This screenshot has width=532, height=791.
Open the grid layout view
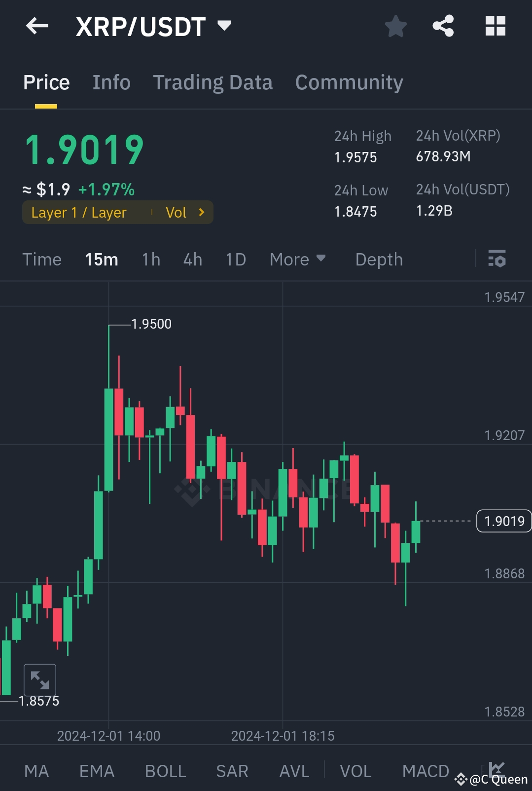pos(496,27)
